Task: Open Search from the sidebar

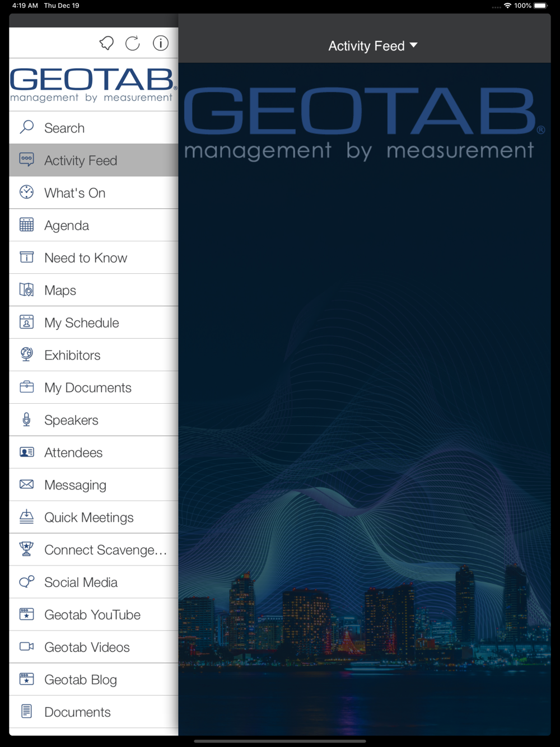Action: pyautogui.click(x=94, y=128)
